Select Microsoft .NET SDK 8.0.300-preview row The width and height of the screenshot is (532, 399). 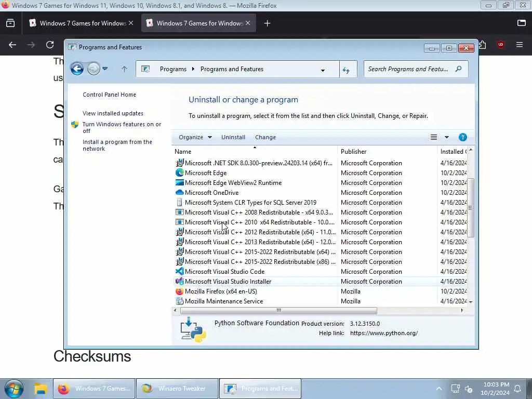(x=321, y=163)
